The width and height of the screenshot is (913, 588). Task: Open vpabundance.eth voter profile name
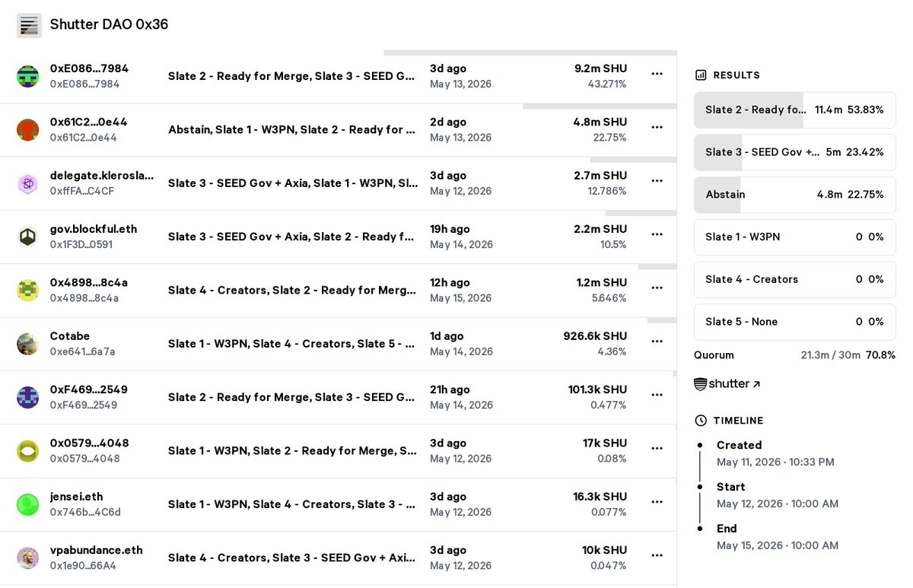(x=96, y=550)
